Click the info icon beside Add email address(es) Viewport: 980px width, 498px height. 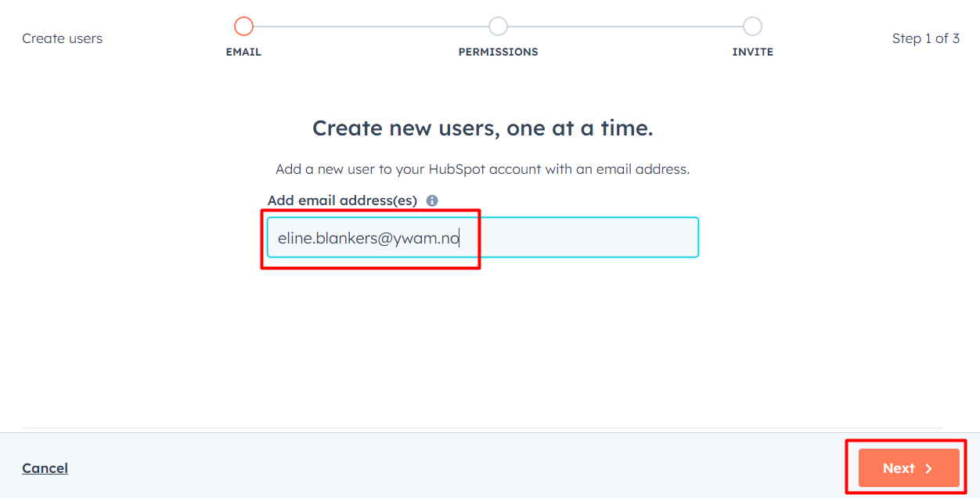click(x=432, y=200)
